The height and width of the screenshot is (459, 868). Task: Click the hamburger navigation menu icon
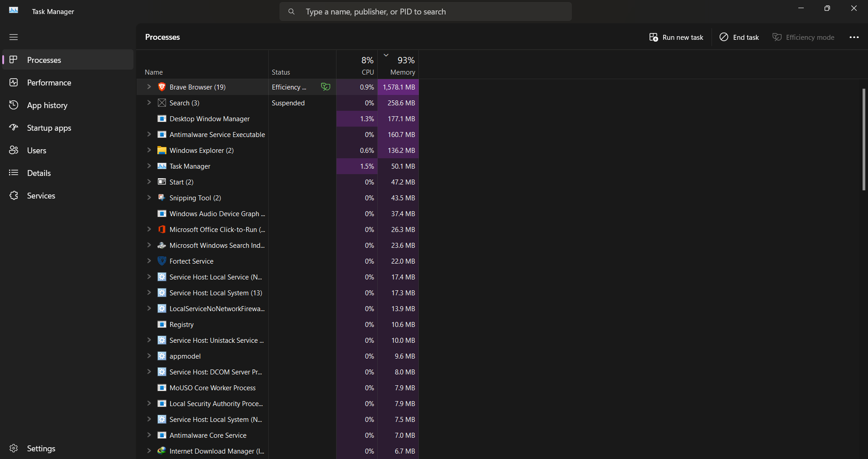14,37
